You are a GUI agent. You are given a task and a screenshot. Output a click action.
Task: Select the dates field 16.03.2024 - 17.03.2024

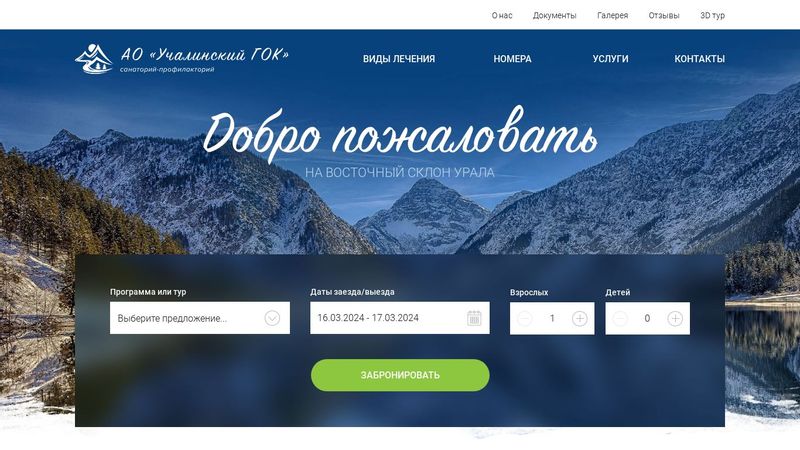pos(399,318)
